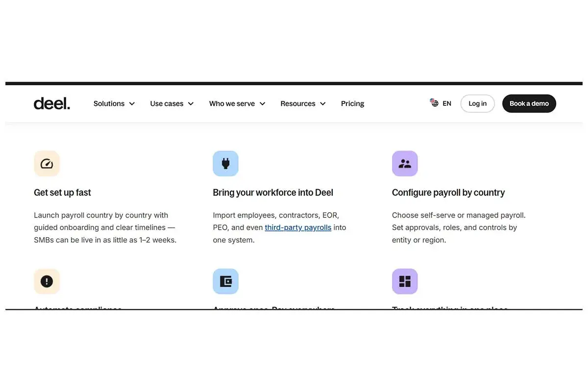Follow the third-party payrolls link
Viewport: 588px width, 392px height.
coord(298,227)
